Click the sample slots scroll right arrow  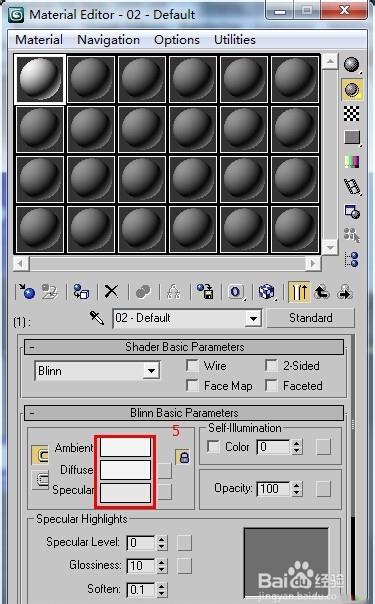(313, 263)
